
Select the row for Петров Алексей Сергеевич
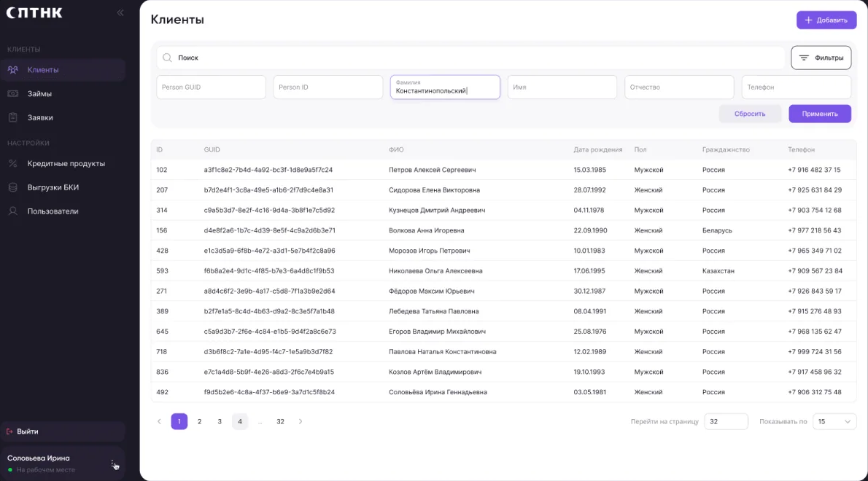tap(503, 170)
